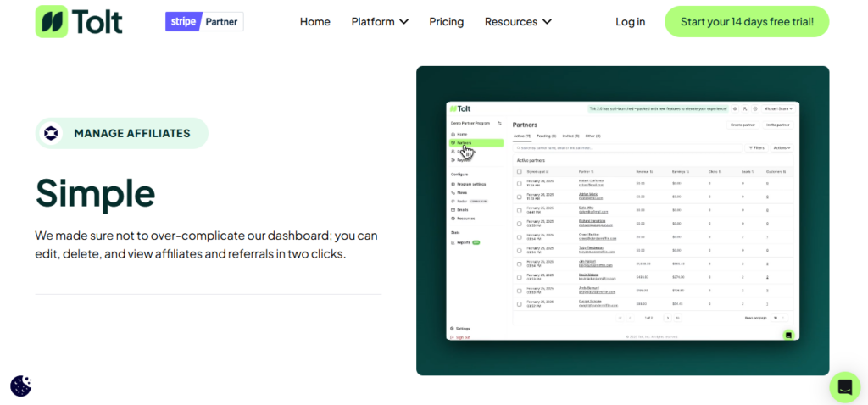Click the partner search input field
Screen dimensions: 868x405
[627, 148]
